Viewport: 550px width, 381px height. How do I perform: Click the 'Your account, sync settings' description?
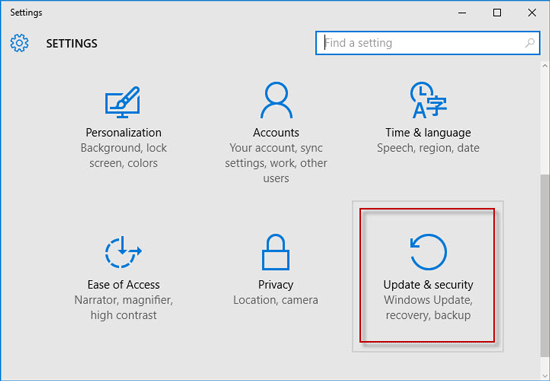tap(276, 163)
